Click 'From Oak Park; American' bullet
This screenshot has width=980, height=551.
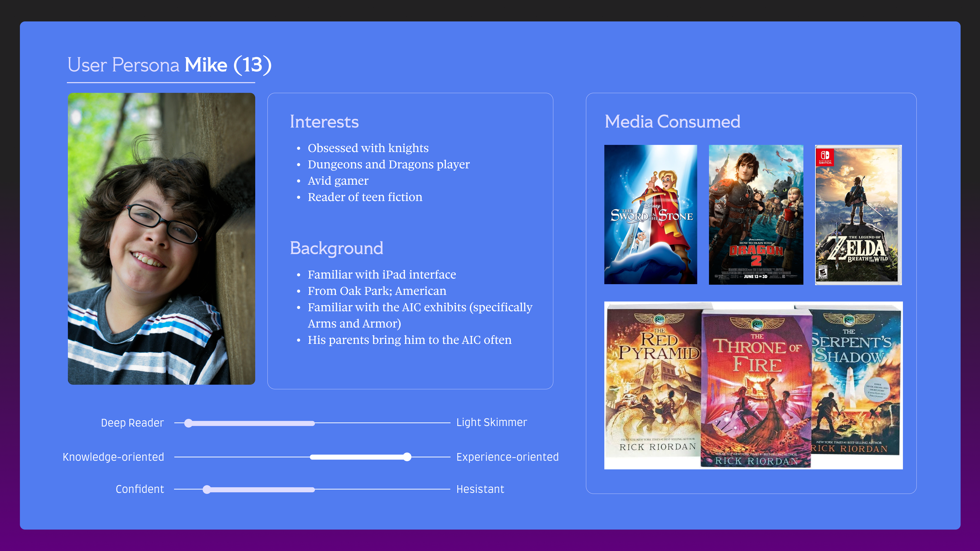tap(377, 291)
